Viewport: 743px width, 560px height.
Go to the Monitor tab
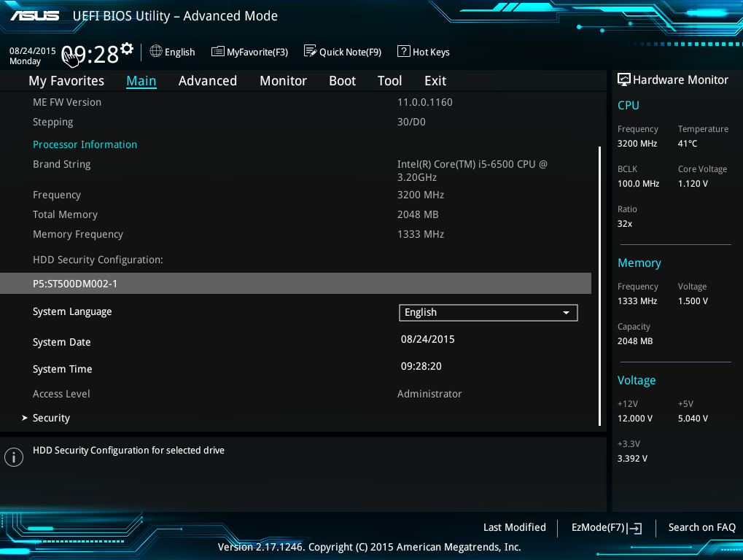click(x=284, y=81)
